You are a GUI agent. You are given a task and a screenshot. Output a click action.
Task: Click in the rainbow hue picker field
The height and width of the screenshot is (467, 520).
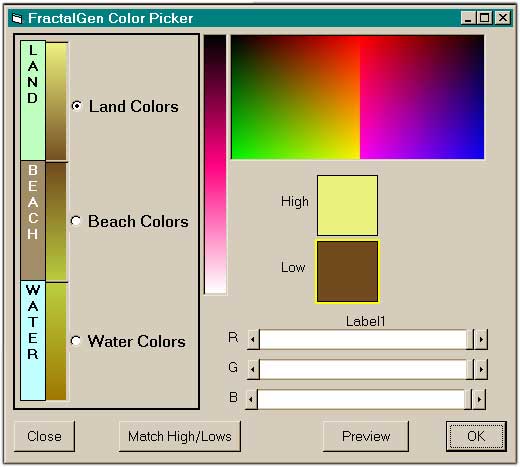click(x=358, y=97)
